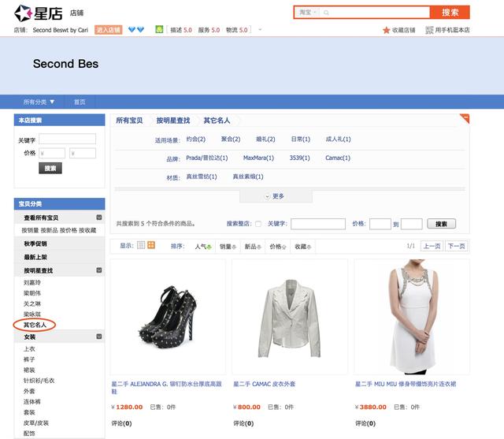Select 关之琳 in sidebar

32,304
